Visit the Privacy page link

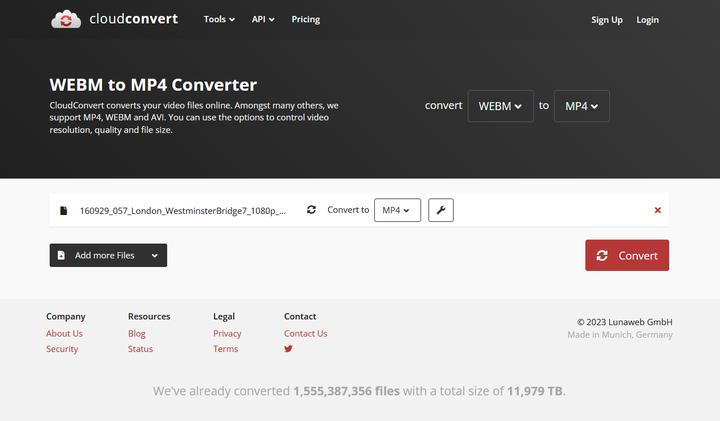pos(227,334)
